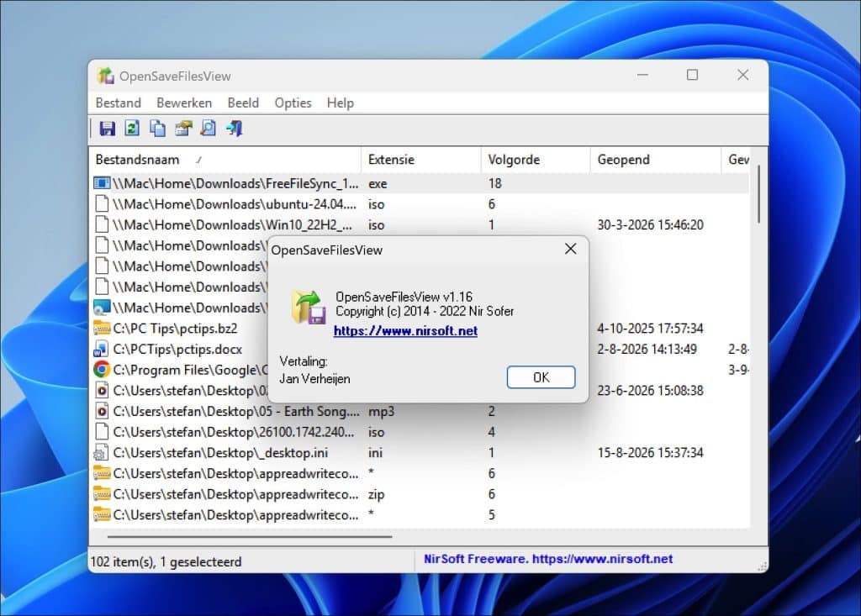This screenshot has width=861, height=616.
Task: Click the file icon beside 26100.1742.240
Action: click(102, 432)
